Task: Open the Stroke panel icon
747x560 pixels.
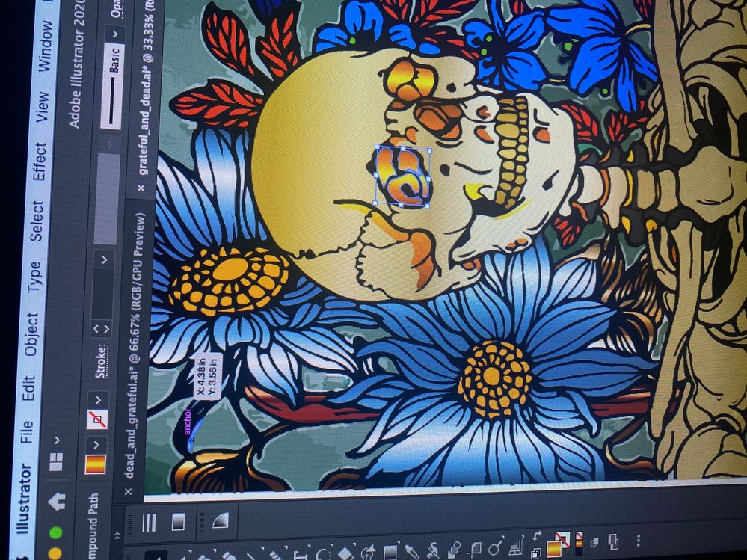Action: click(149, 523)
